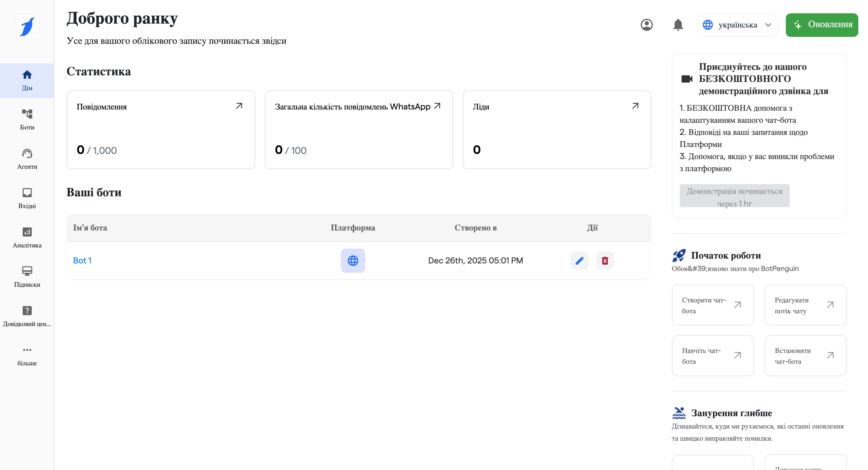Click the Створити чат-бота card
868x470 pixels.
712,305
